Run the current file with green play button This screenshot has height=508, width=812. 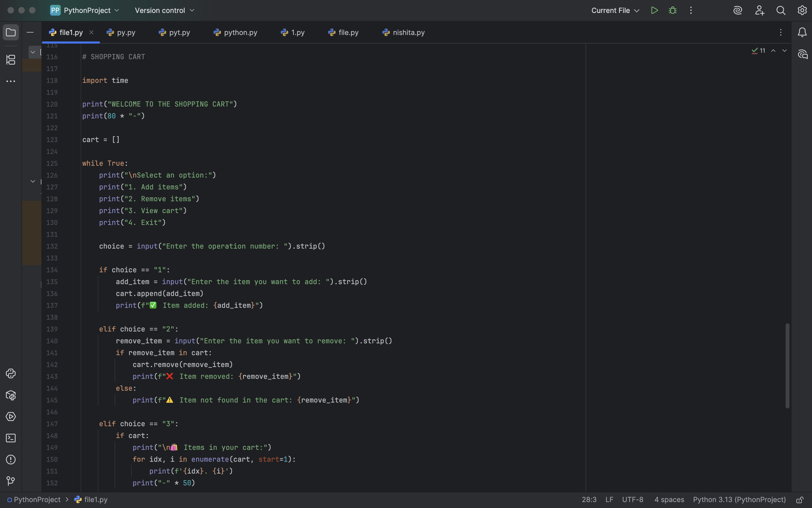pyautogui.click(x=654, y=10)
